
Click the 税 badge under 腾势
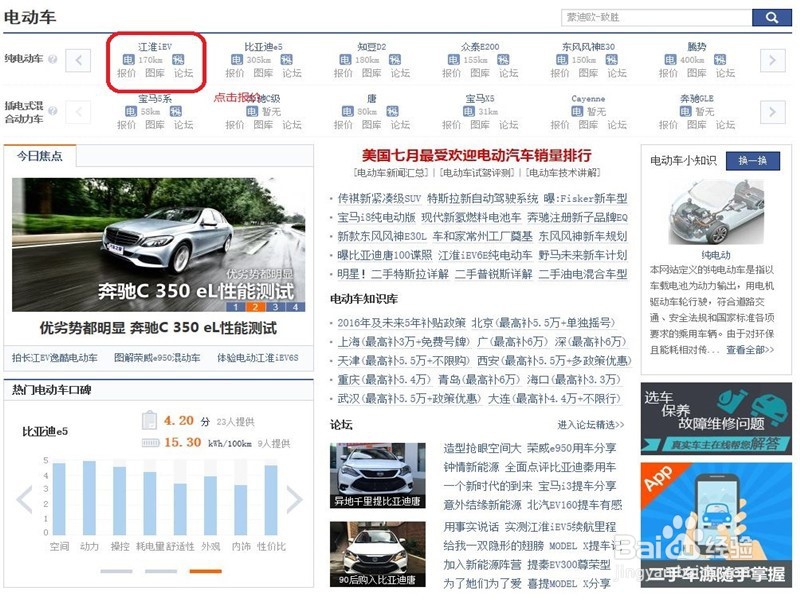(719, 60)
